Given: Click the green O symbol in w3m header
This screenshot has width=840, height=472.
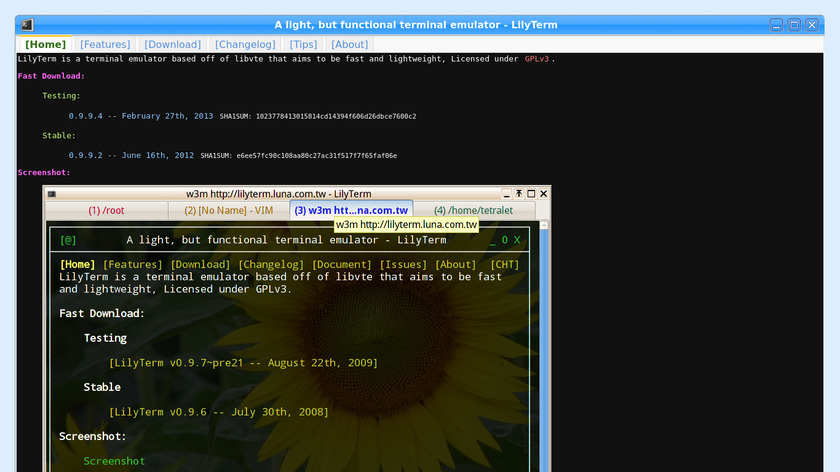Looking at the screenshot, I should click(x=505, y=240).
